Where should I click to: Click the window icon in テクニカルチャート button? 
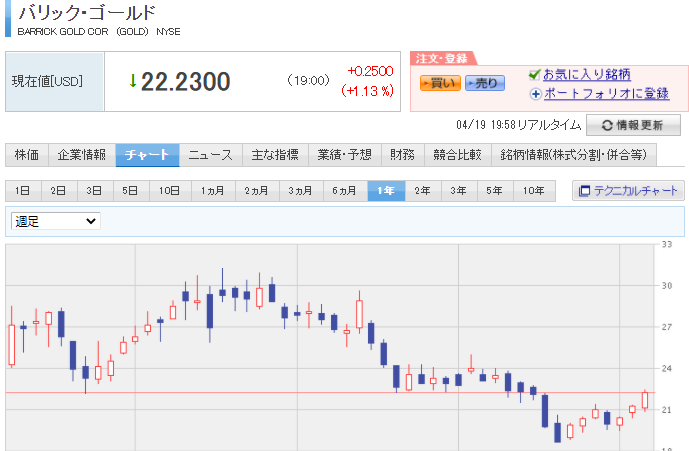tap(584, 191)
